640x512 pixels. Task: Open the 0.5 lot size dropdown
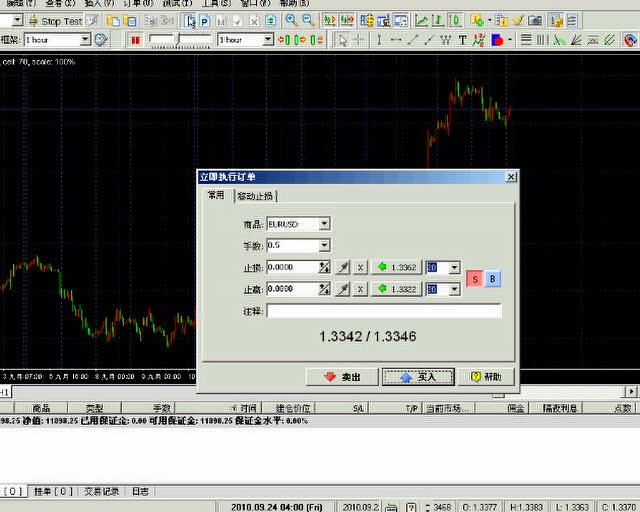pos(324,245)
